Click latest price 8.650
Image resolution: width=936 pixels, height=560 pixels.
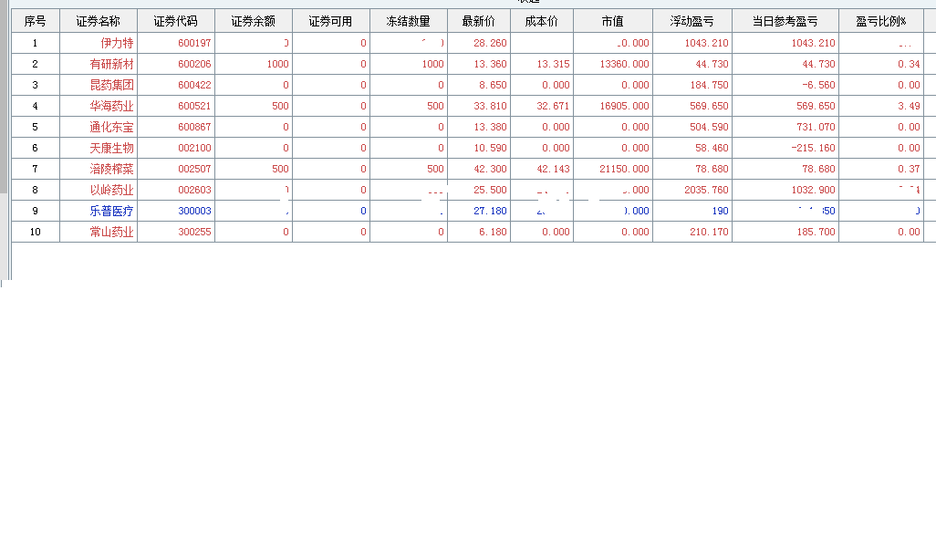pyautogui.click(x=493, y=85)
